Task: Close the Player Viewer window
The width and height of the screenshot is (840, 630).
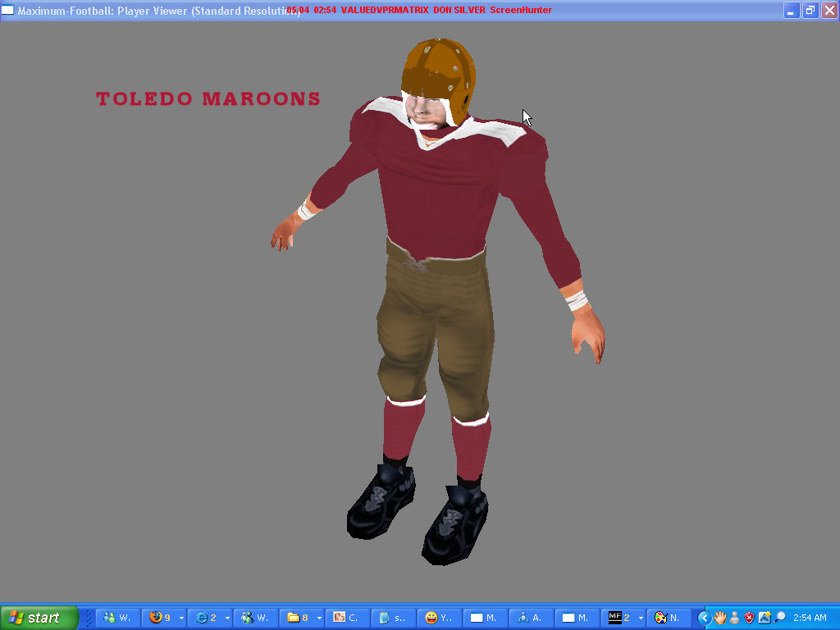Action: click(829, 10)
